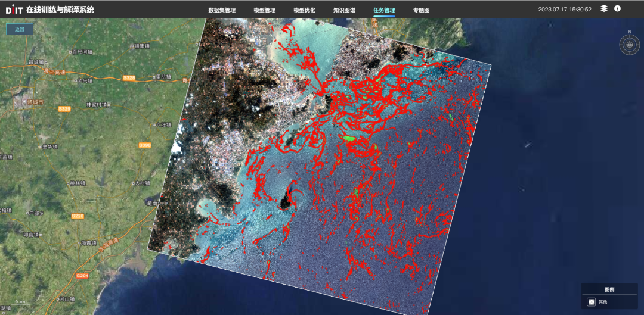The width and height of the screenshot is (644, 315).
Task: Click the information icon in header
Action: pyautogui.click(x=617, y=9)
